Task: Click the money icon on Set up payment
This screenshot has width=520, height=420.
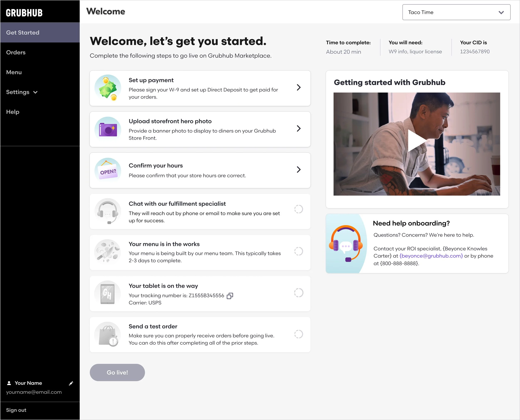Action: point(108,87)
